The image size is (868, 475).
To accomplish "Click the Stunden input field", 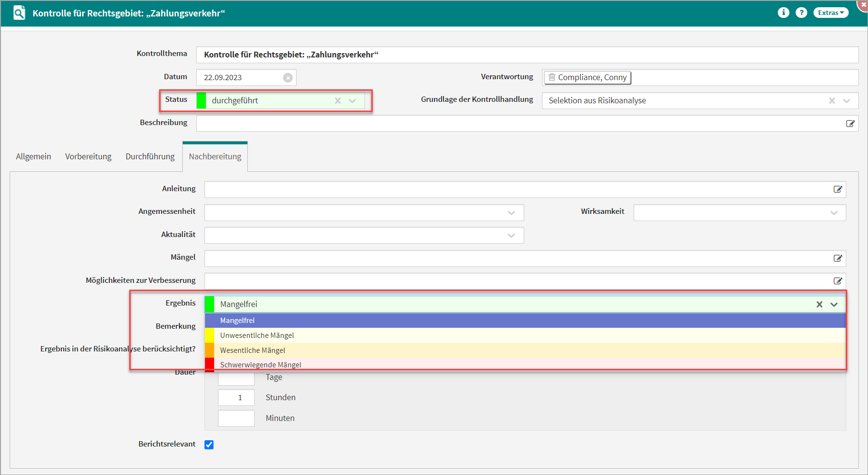I will 236,398.
